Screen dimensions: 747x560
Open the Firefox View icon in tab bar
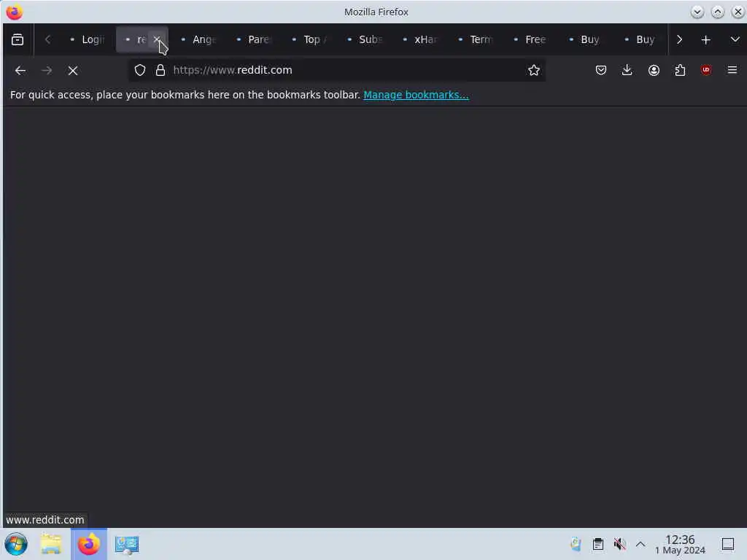[x=18, y=39]
